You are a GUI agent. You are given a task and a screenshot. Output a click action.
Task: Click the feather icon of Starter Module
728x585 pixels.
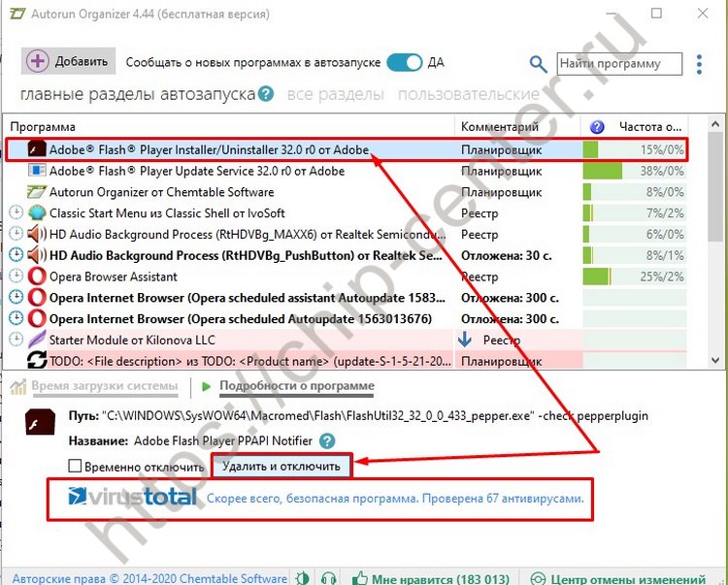[x=37, y=340]
